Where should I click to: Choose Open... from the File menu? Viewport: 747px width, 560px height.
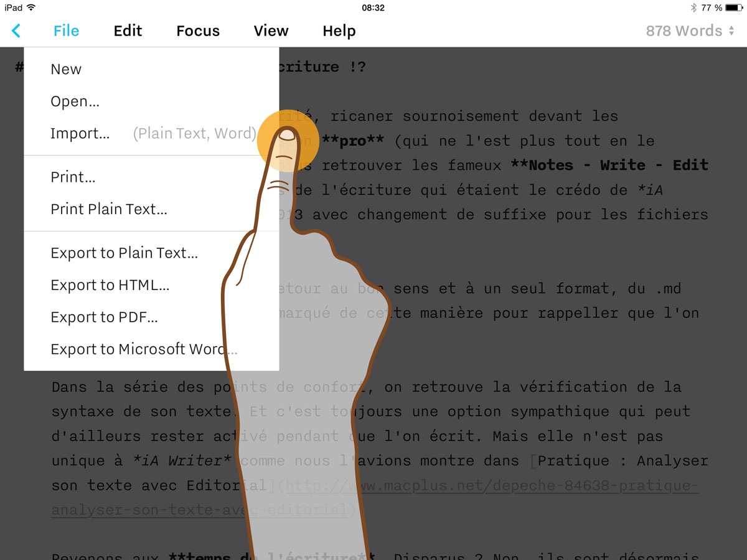(x=151, y=101)
